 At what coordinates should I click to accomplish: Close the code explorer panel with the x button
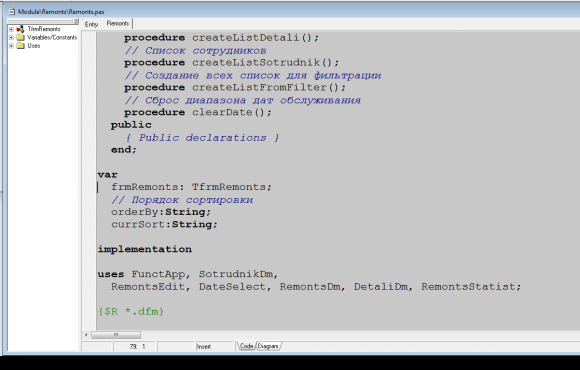coord(76,21)
